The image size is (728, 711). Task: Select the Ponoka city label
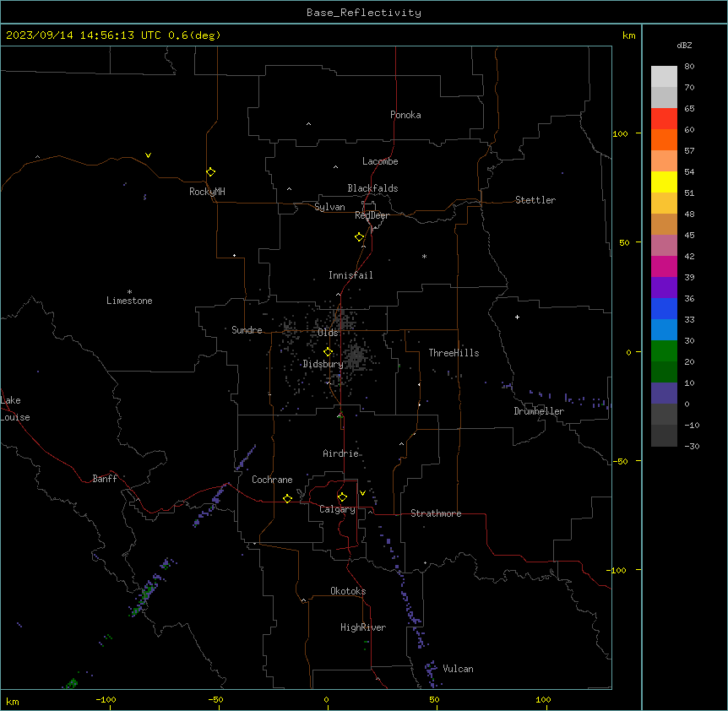[x=405, y=115]
